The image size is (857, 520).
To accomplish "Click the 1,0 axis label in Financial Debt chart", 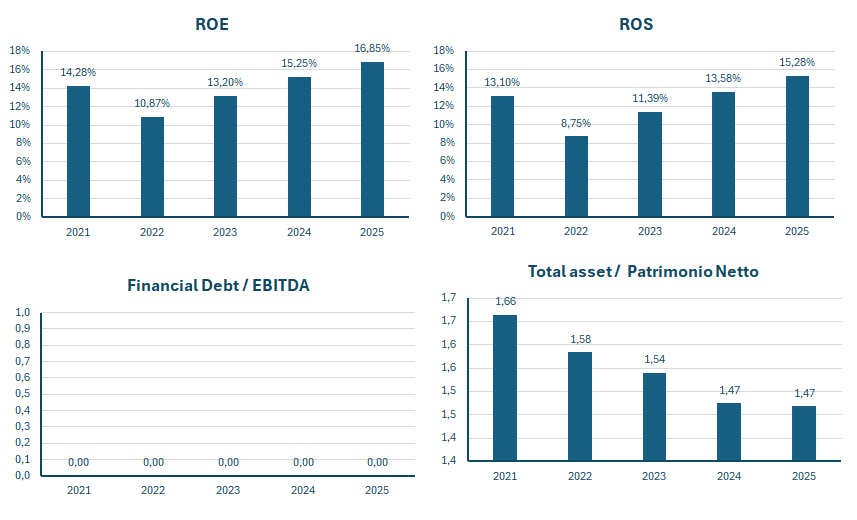I will pyautogui.click(x=23, y=312).
